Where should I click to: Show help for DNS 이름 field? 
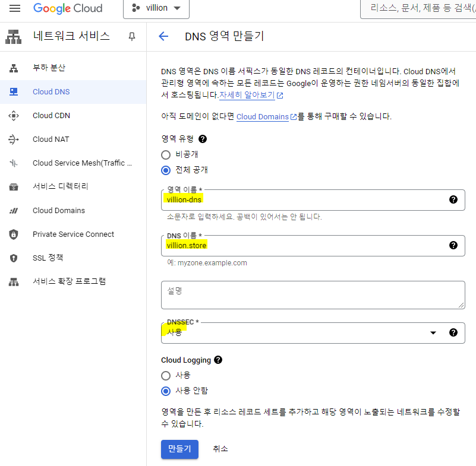pyautogui.click(x=453, y=245)
